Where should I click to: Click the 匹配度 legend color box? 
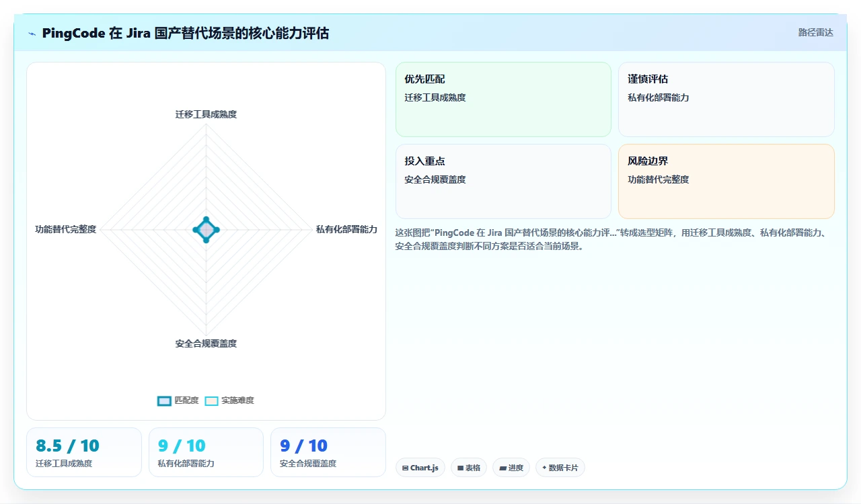tap(164, 401)
